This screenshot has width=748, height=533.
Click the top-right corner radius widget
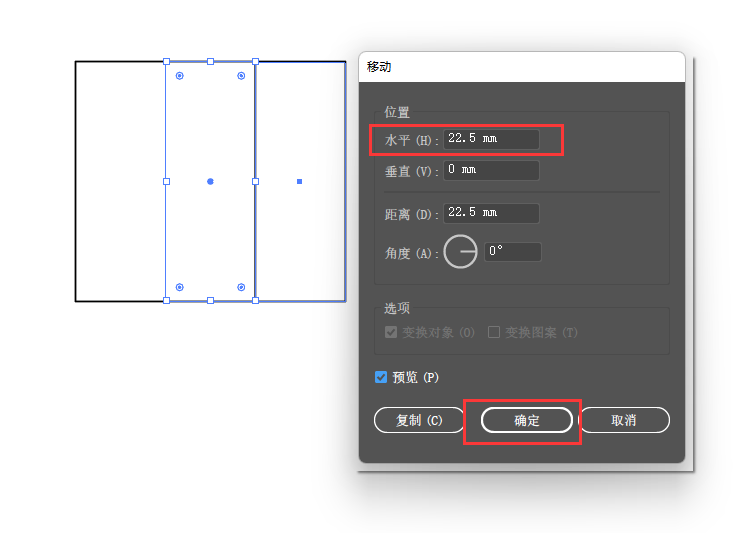[x=241, y=75]
